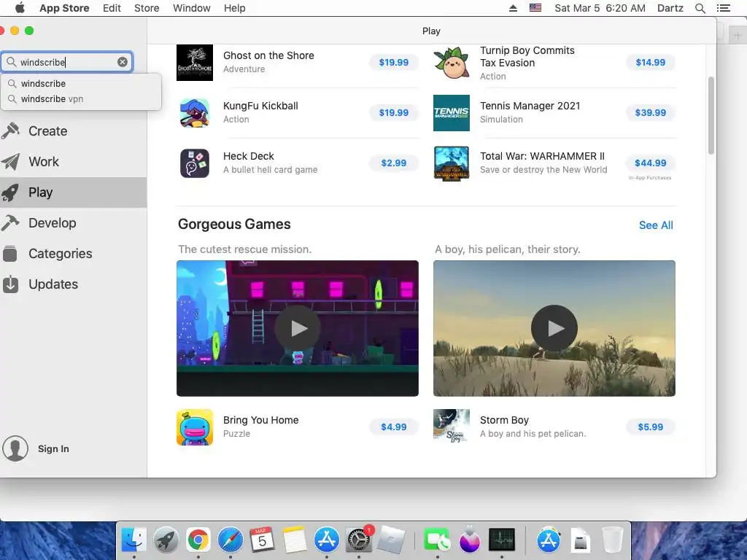Open the Storm Boy app icon
This screenshot has height=560, width=747.
[451, 427]
